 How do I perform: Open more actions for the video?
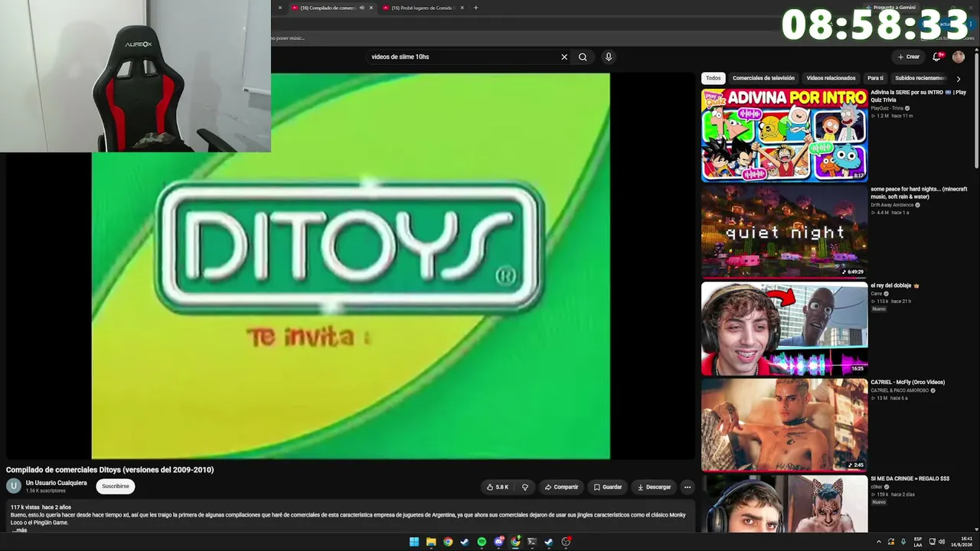pos(688,487)
